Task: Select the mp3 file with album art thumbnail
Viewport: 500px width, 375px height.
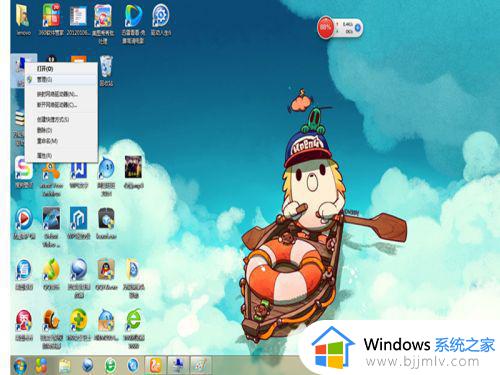Action: click(x=133, y=172)
